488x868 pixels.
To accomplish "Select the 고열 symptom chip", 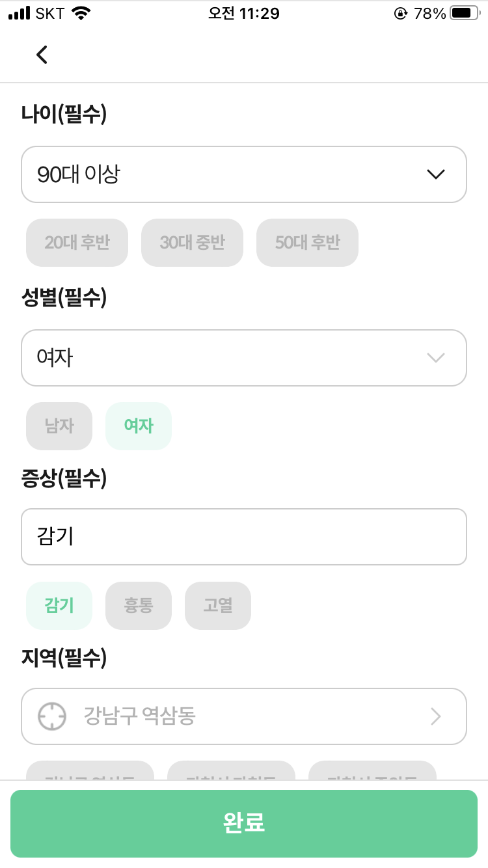I will [218, 606].
